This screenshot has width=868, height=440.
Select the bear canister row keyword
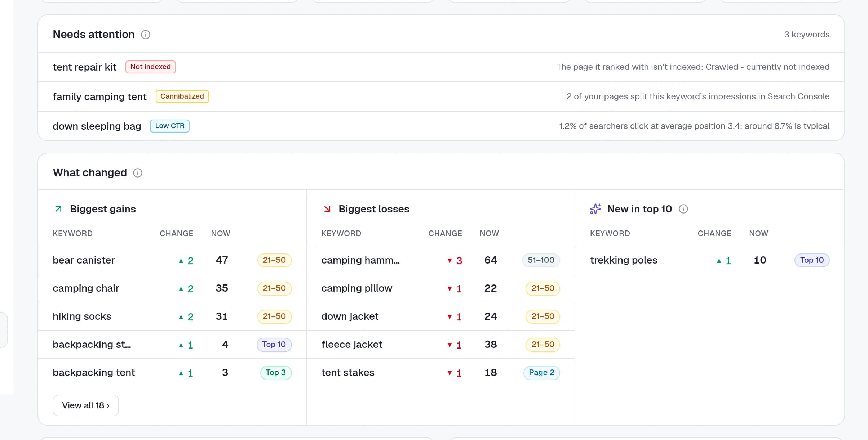84,260
